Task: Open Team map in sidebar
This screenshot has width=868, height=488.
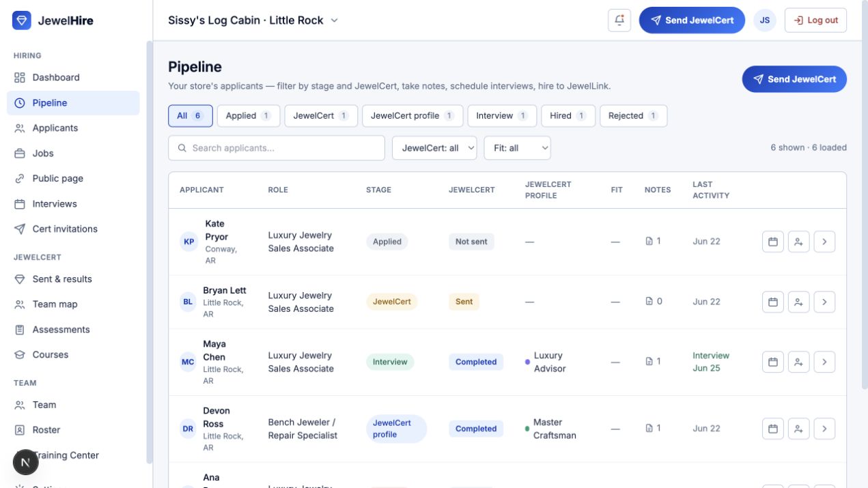Action: (x=73, y=304)
